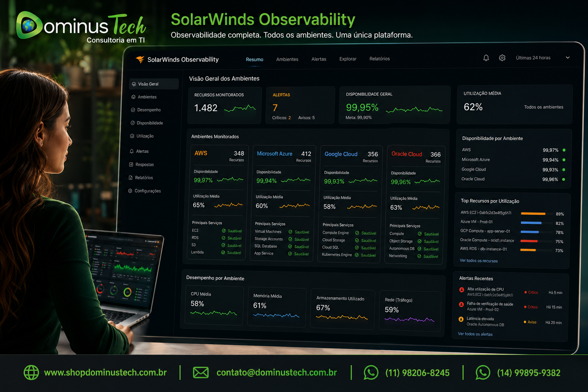Click the Desempenho sidebar icon
The width and height of the screenshot is (588, 392).
click(x=133, y=110)
